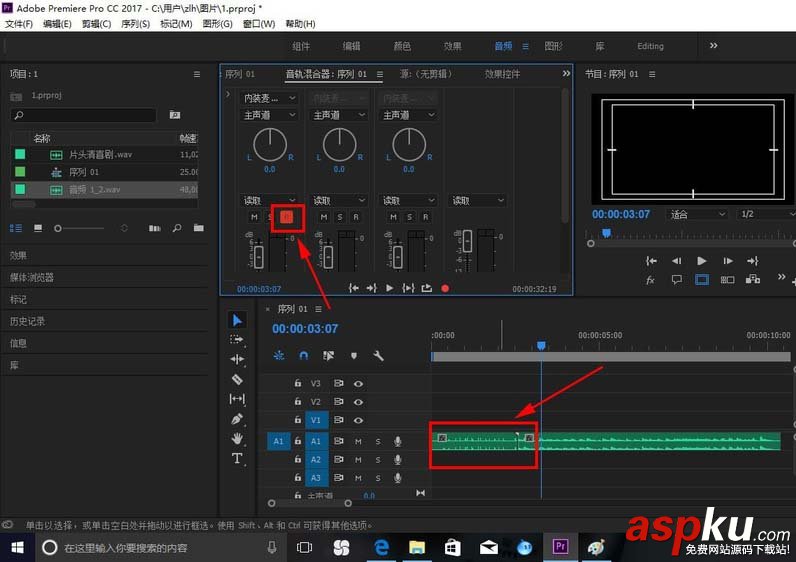Select the Hand tool

[237, 439]
